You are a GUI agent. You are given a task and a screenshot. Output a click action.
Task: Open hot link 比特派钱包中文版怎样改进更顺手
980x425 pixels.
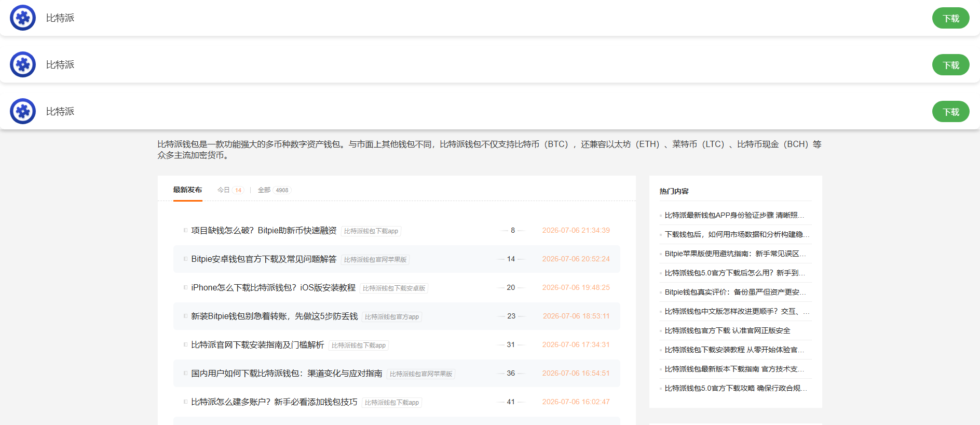(737, 311)
